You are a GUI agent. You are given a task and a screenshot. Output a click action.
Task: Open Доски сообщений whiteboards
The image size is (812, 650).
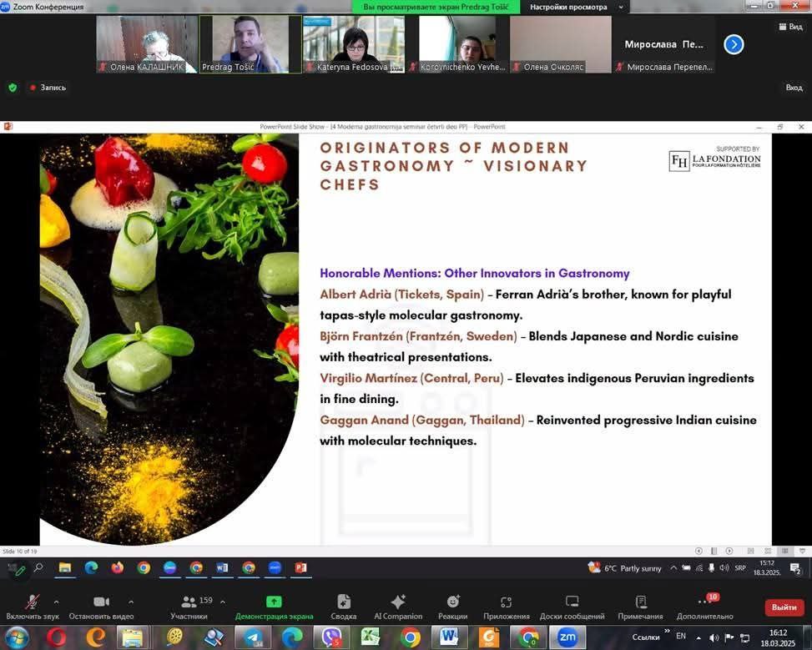pyautogui.click(x=572, y=602)
